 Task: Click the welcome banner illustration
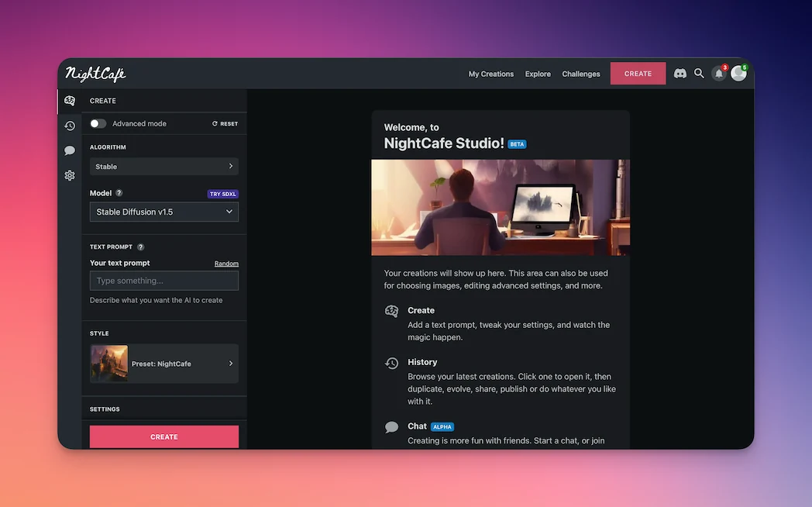point(501,208)
